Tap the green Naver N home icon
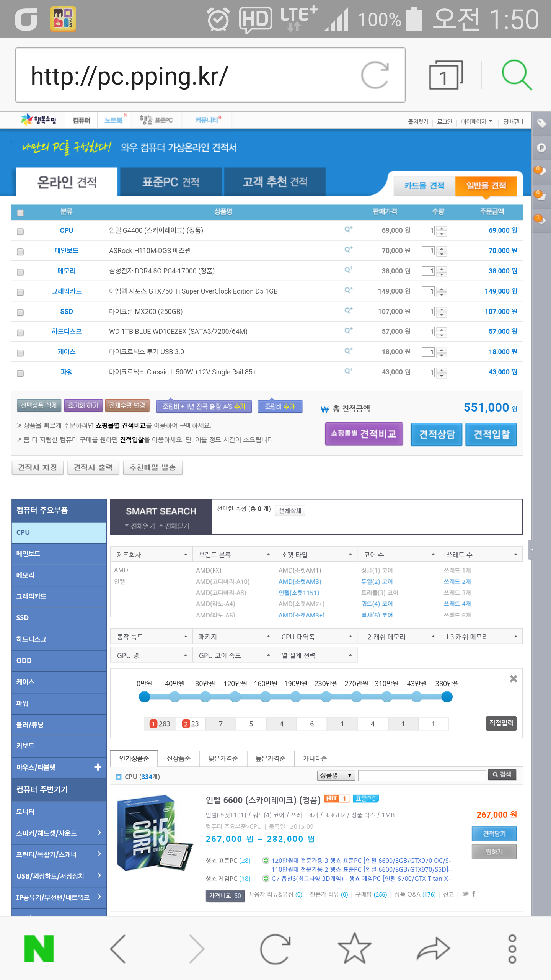Viewport: 551px width, 980px height. click(x=39, y=949)
